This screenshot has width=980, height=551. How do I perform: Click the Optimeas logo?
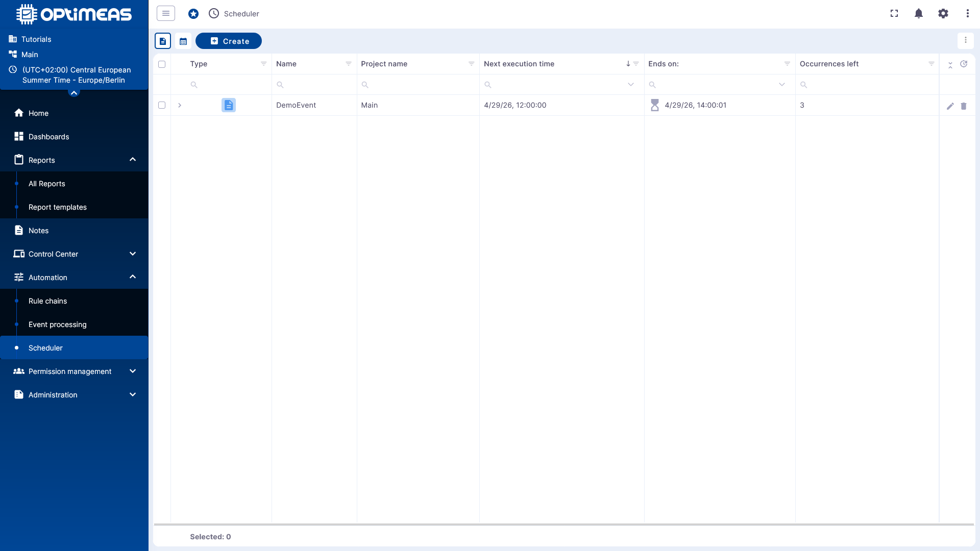click(74, 14)
